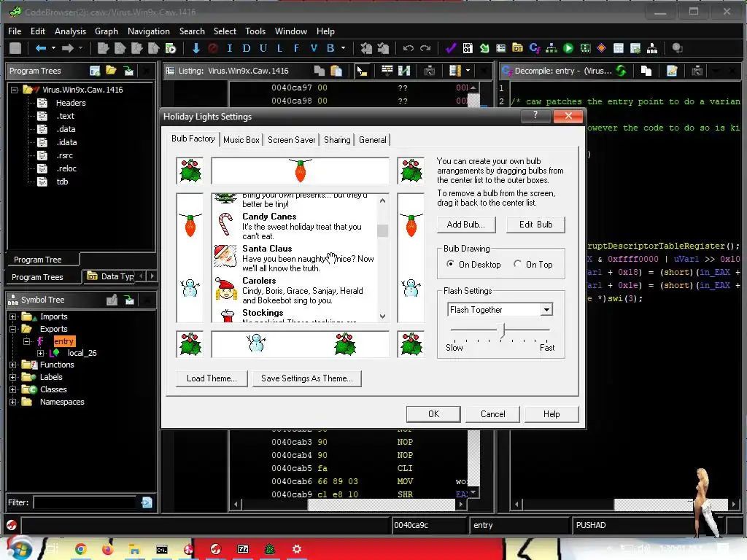Click Cancel in Holiday Lights Settings
This screenshot has height=560, width=747.
coord(492,414)
